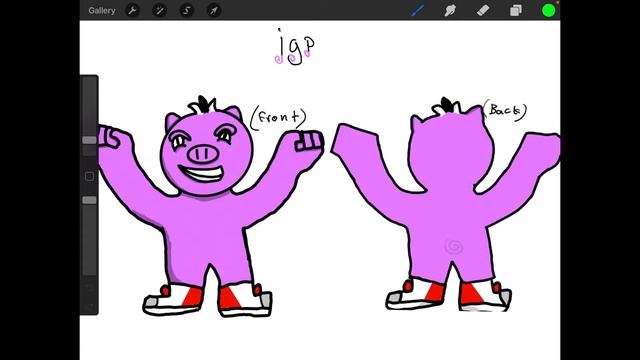Tap the square Modify button in sidebar

point(89,176)
